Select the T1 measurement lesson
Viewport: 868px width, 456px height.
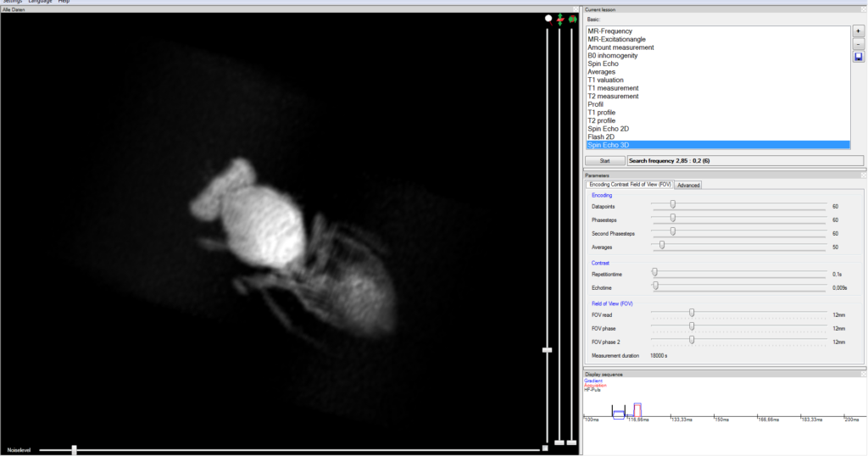613,88
